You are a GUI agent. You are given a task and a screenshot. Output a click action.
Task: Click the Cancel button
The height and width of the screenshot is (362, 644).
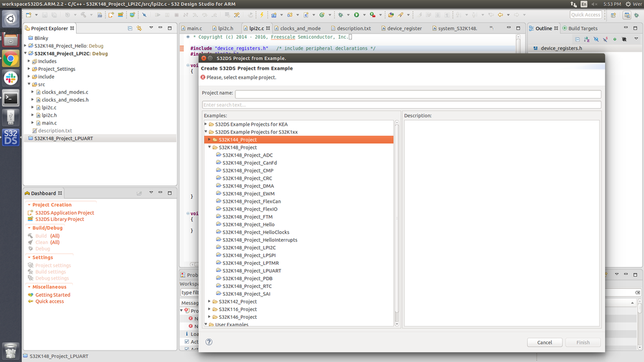coord(545,342)
